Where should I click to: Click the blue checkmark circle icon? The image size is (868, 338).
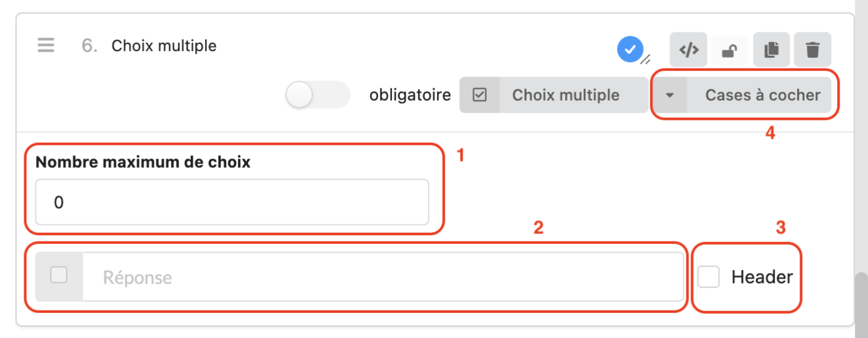click(x=630, y=49)
